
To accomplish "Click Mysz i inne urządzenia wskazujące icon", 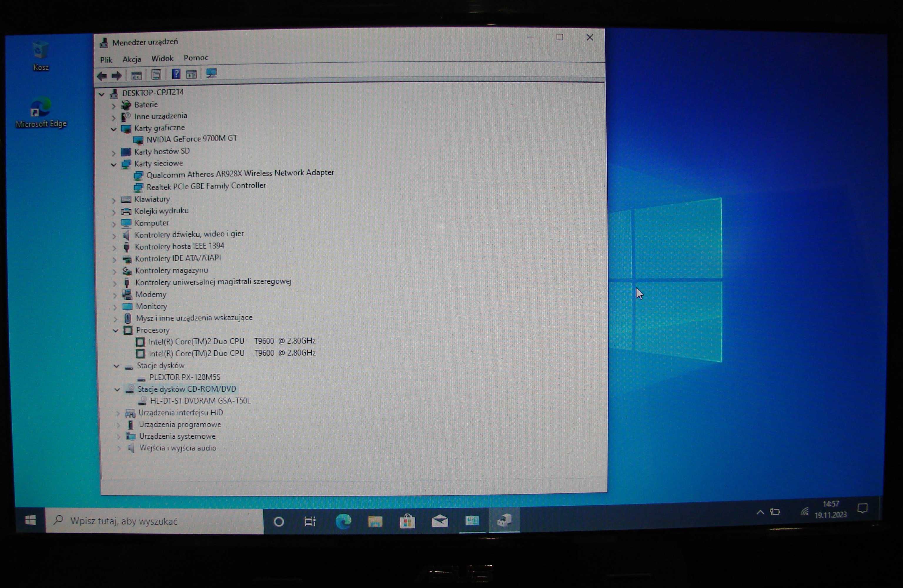I will pyautogui.click(x=128, y=318).
